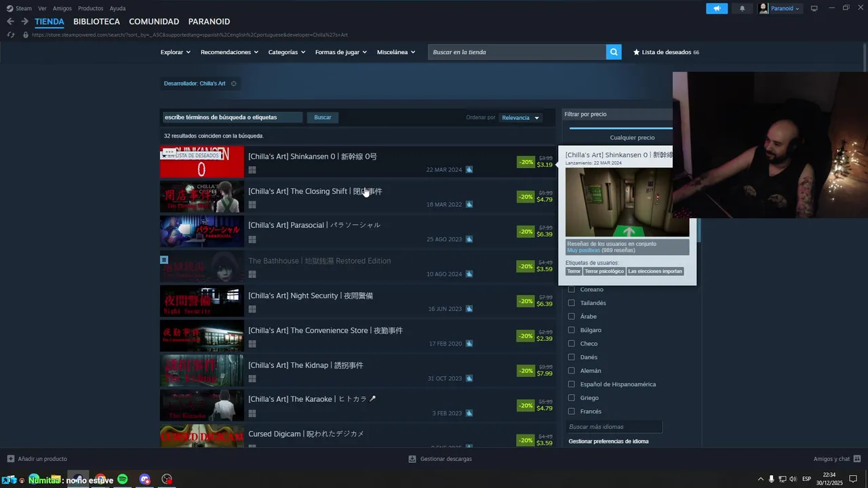Open the Productos menu
Screen dimensions: 868x488
91,8
